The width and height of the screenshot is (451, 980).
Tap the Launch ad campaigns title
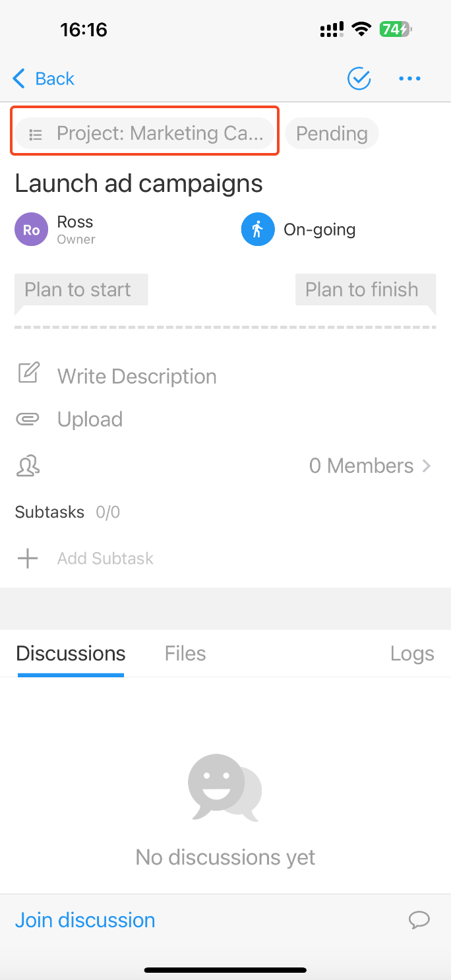pyautogui.click(x=139, y=183)
